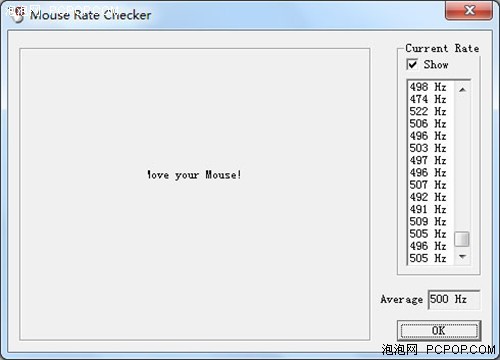Click the Average 500 Hz field
500x360 pixels.
pos(454,299)
